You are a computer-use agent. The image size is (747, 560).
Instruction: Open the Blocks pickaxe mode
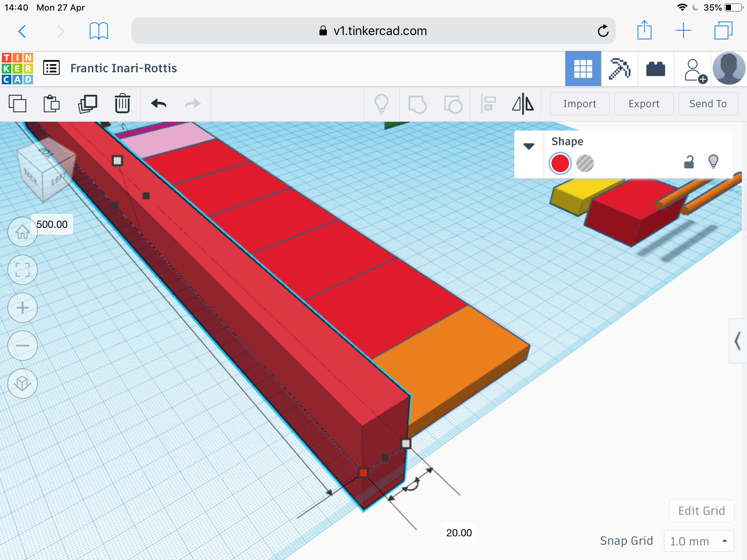pos(619,69)
